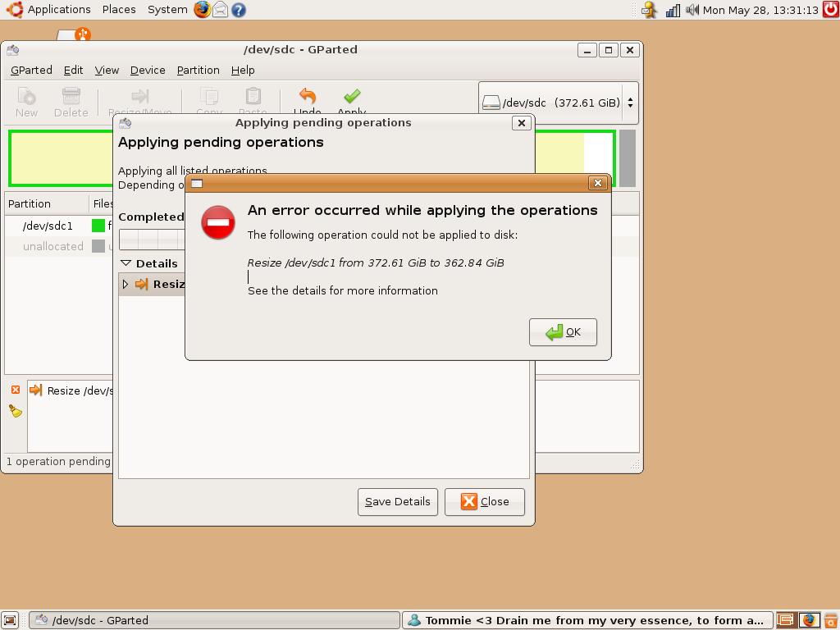Open the Help menu in GParted

[243, 71]
